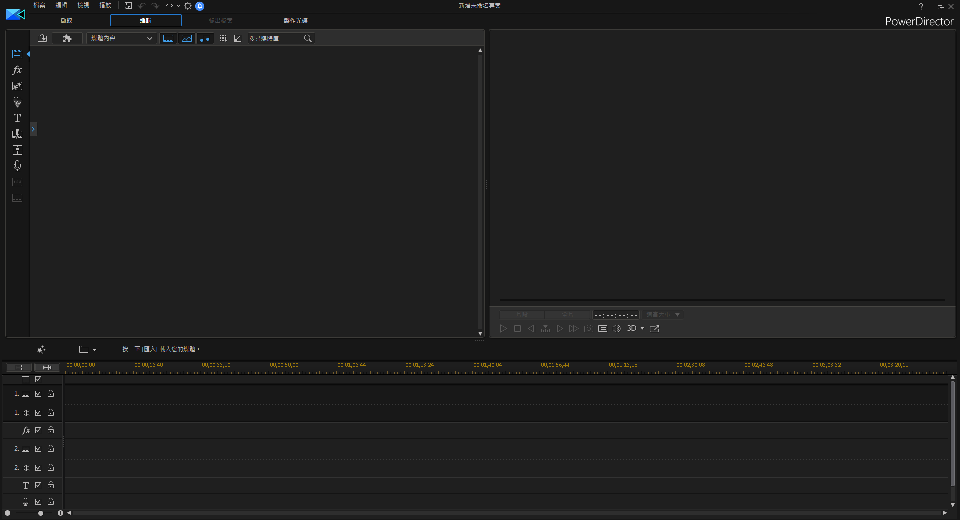This screenshot has width=960, height=520.
Task: Open the timeline tools dropdown arrow
Action: coord(94,350)
